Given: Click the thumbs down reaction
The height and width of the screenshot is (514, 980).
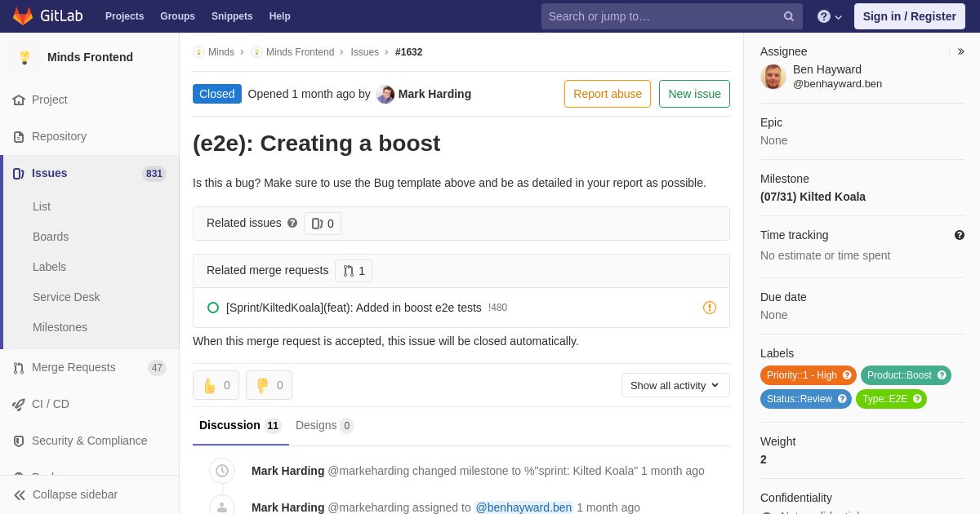Looking at the screenshot, I should tap(269, 385).
